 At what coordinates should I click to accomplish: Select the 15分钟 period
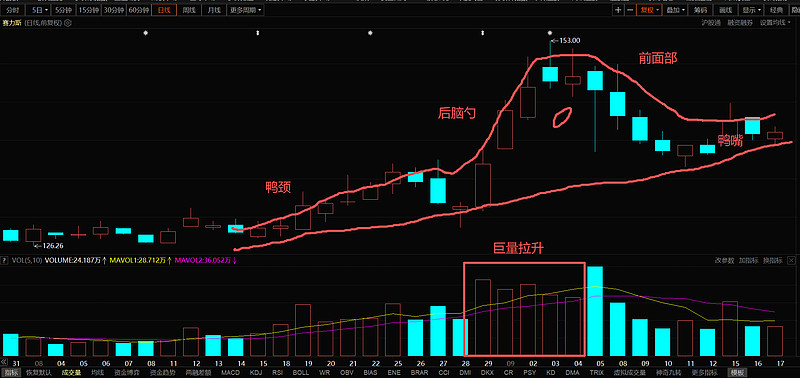click(88, 10)
